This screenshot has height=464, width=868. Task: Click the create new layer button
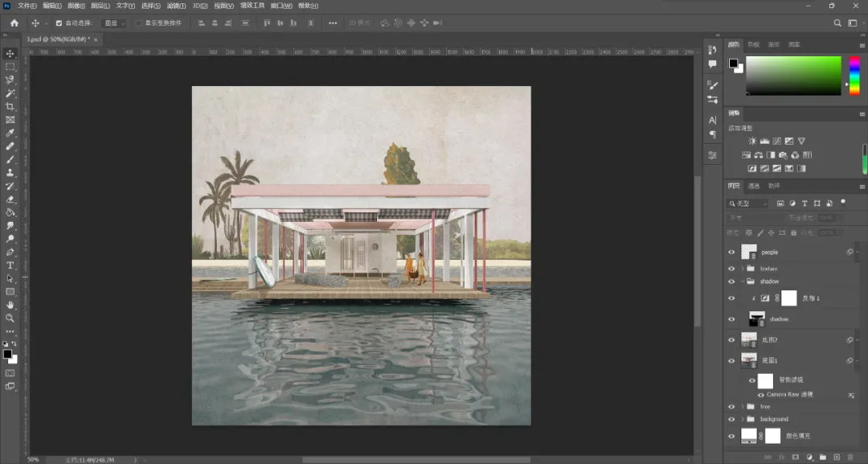coord(837,458)
